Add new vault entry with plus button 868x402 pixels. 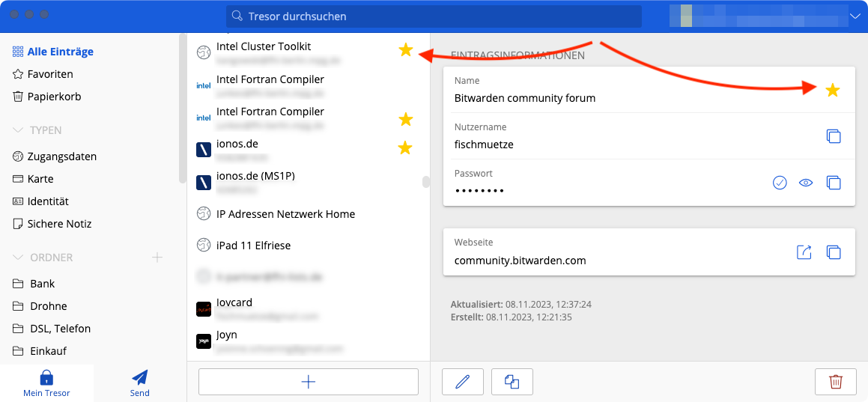(309, 382)
